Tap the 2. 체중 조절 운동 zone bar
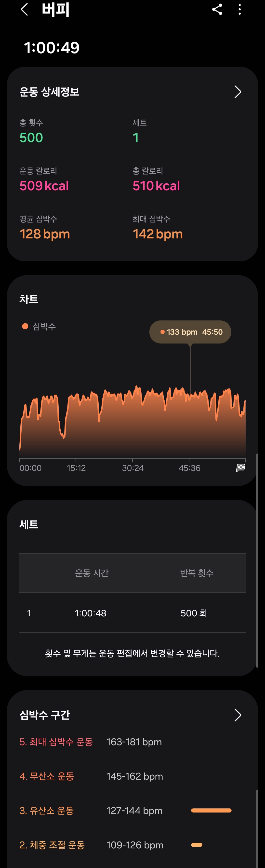The image size is (265, 868). (197, 845)
